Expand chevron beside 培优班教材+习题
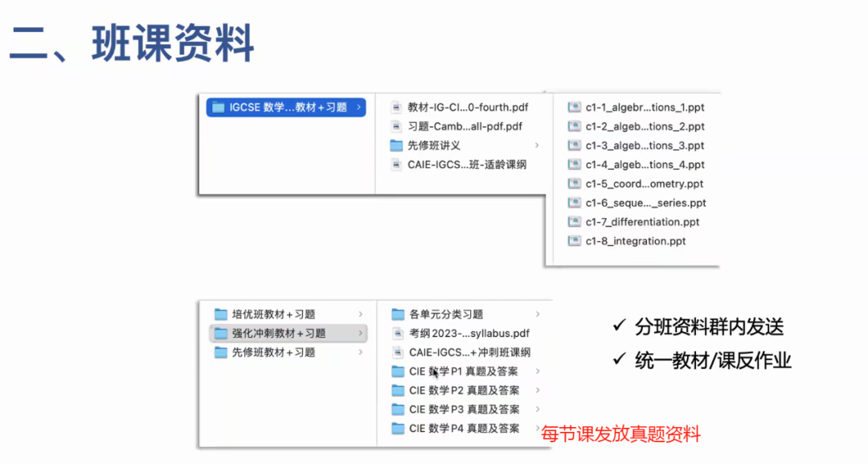This screenshot has height=464, width=868. pos(361,314)
